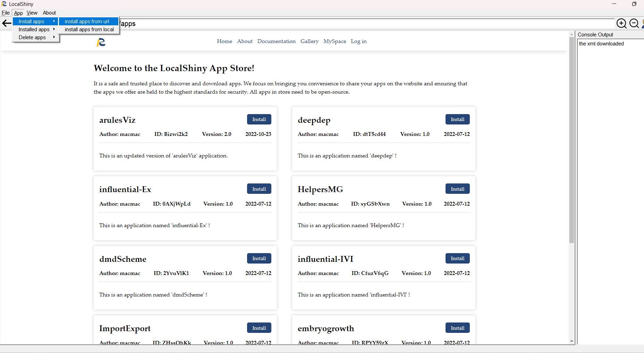The height and width of the screenshot is (353, 644).
Task: Click the 'Version: 2.0' text
Action: tap(217, 134)
